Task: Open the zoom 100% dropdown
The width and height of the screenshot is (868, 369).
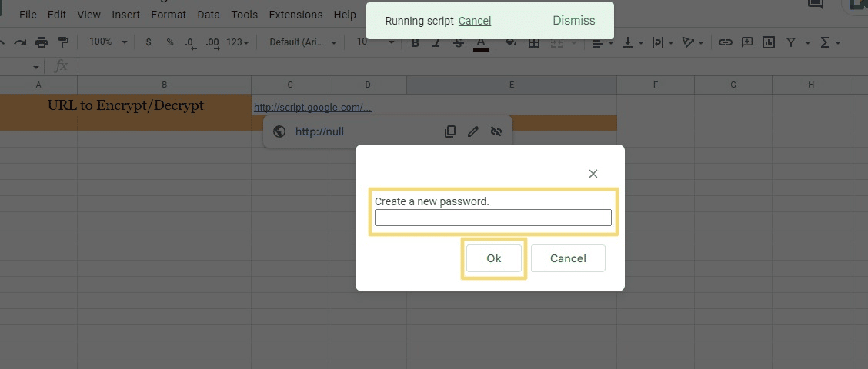Action: click(x=105, y=42)
